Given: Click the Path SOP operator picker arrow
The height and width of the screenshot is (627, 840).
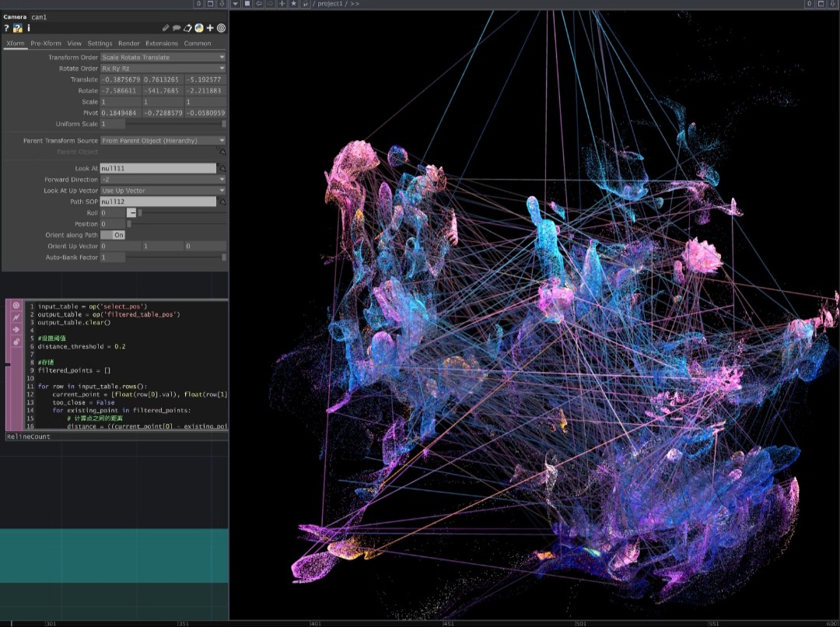Looking at the screenshot, I should pos(221,201).
